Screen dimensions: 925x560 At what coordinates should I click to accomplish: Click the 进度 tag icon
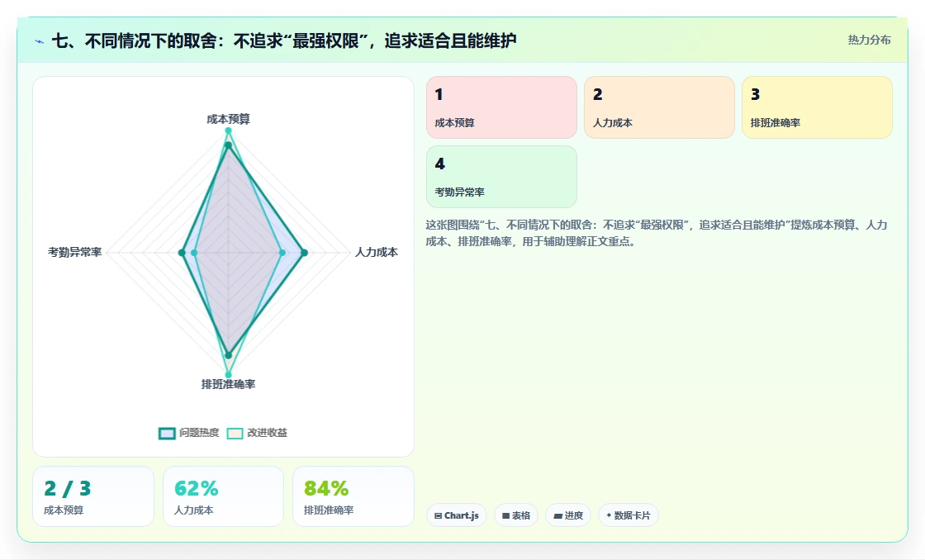coord(557,515)
